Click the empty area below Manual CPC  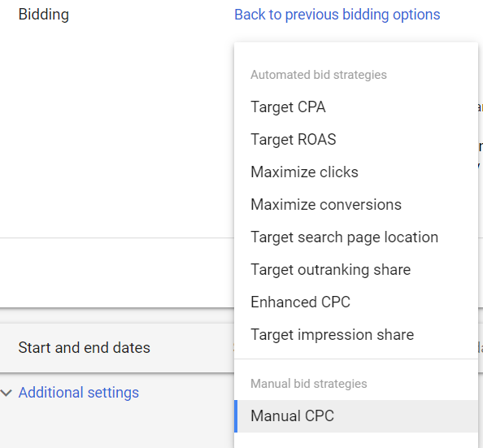point(356,440)
